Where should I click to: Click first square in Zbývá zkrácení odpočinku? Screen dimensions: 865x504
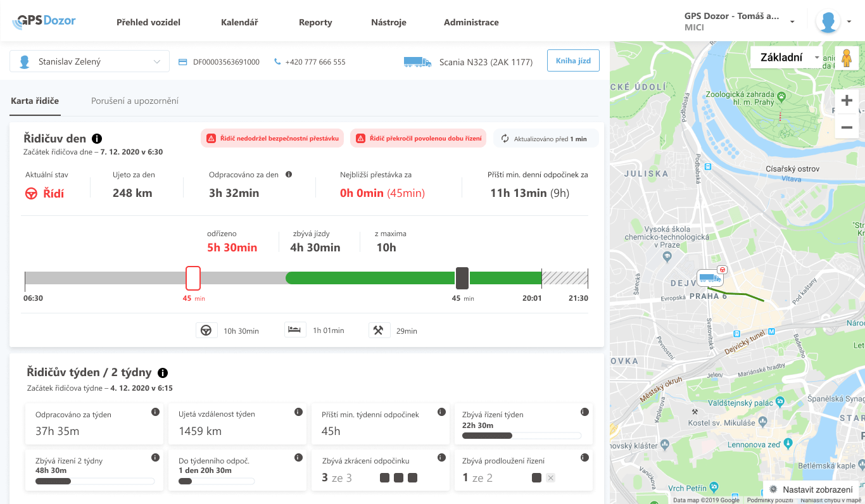[384, 478]
